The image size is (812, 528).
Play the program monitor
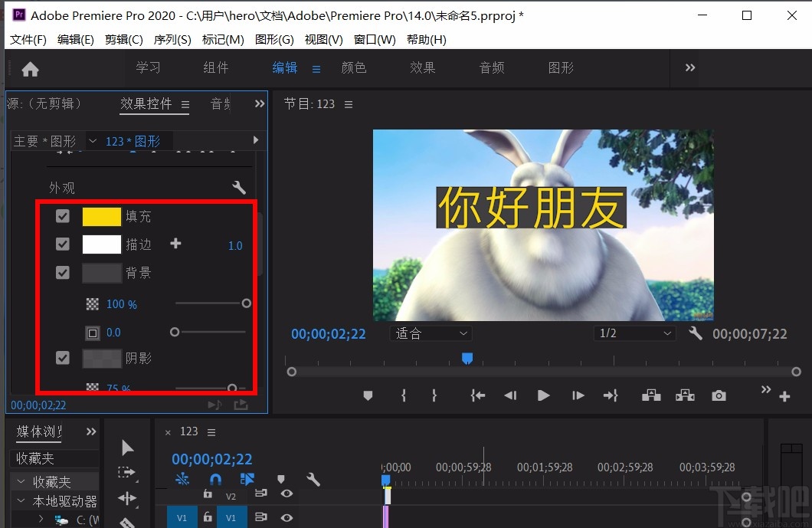pyautogui.click(x=543, y=396)
